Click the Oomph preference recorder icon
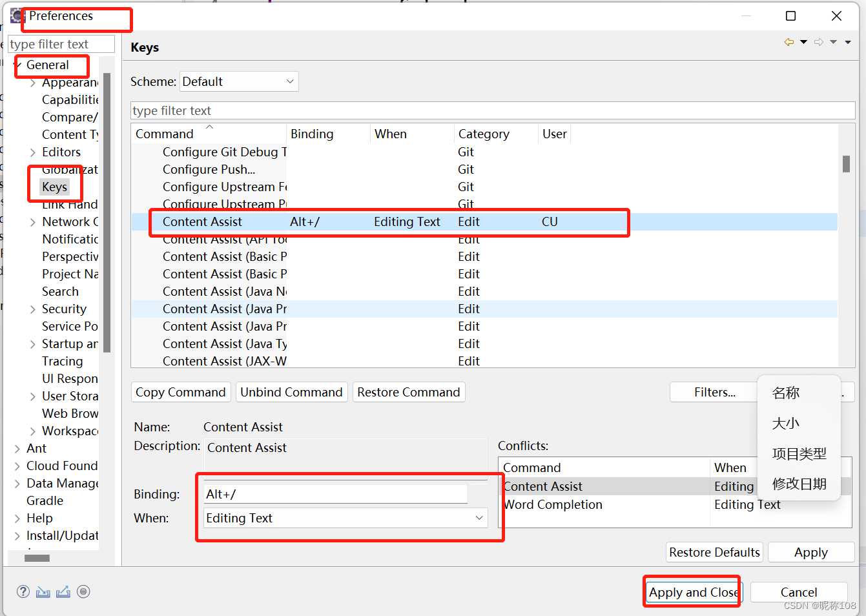Screen dimensions: 866x616 [x=83, y=591]
